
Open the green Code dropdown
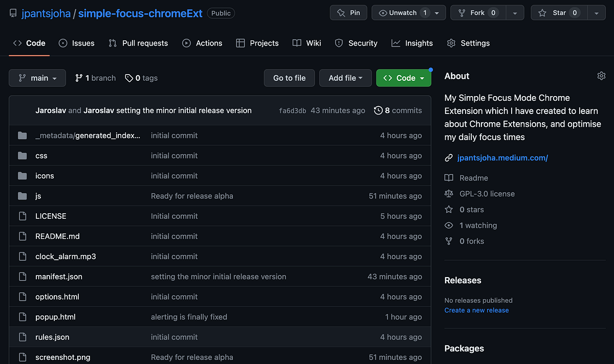point(404,78)
